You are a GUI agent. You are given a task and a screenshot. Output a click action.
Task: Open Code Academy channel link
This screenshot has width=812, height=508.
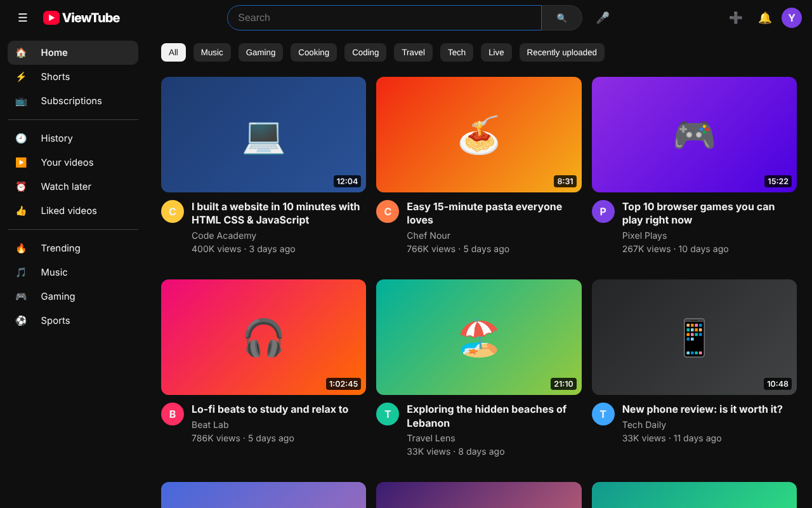coord(224,236)
